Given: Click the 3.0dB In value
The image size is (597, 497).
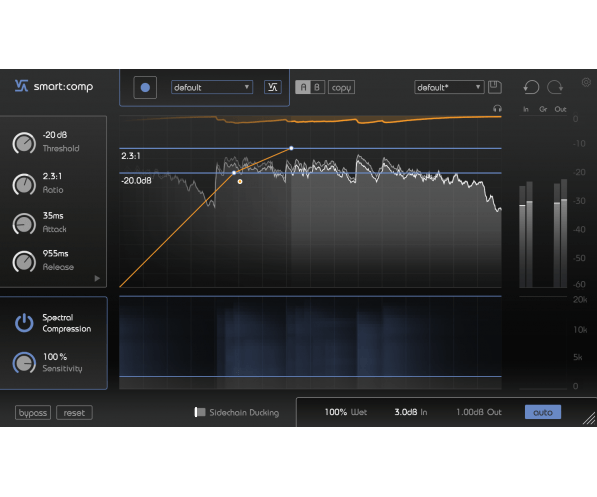Looking at the screenshot, I should pos(411,412).
